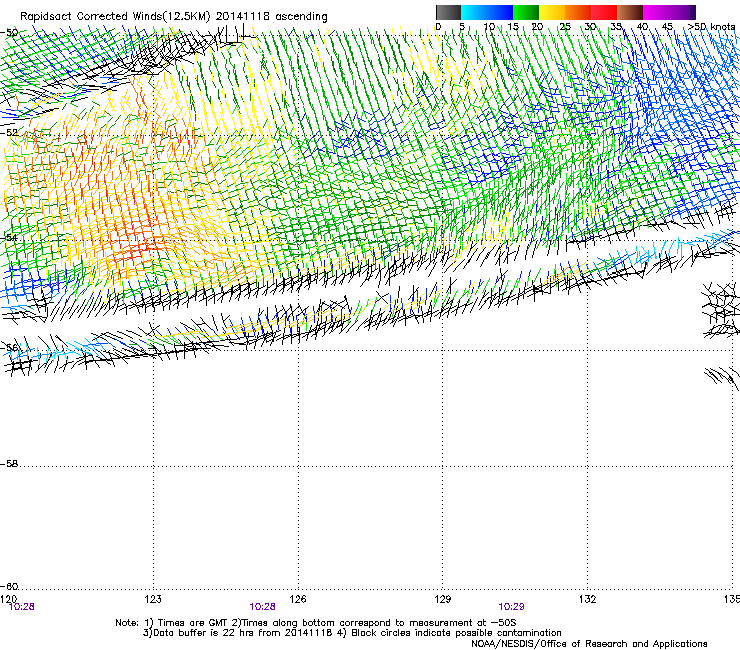The height and width of the screenshot is (650, 740).
Task: Click the note line 'Times are GMT'
Action: (193, 623)
